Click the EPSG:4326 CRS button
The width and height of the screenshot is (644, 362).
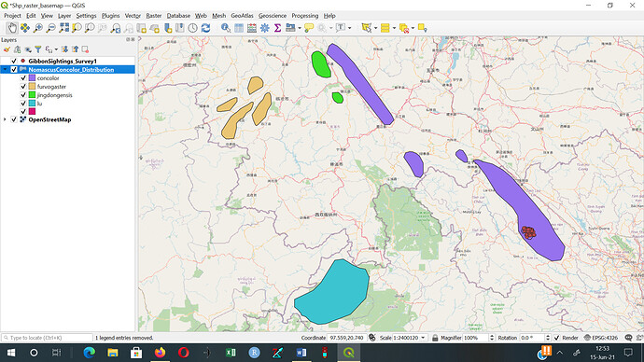(x=601, y=338)
